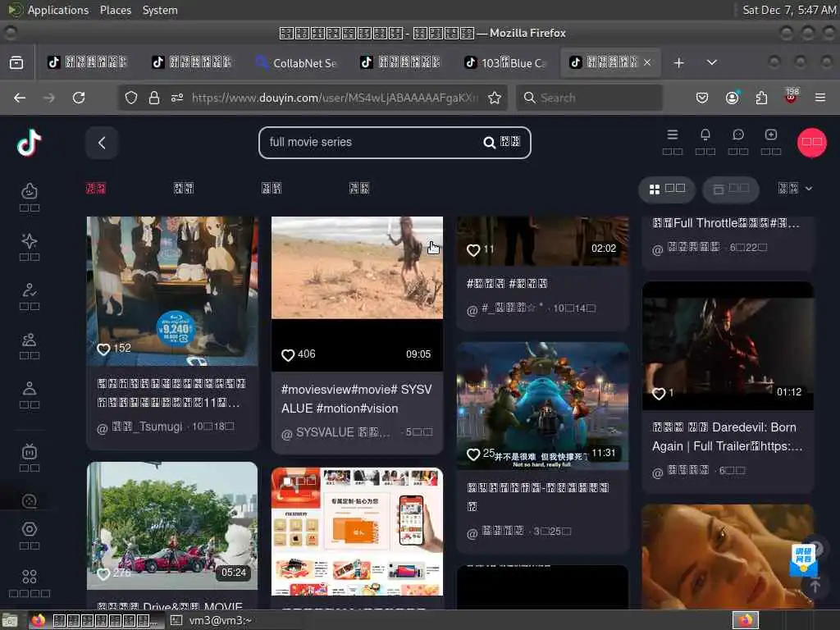Go back using the Douyin back chevron button

(x=102, y=143)
